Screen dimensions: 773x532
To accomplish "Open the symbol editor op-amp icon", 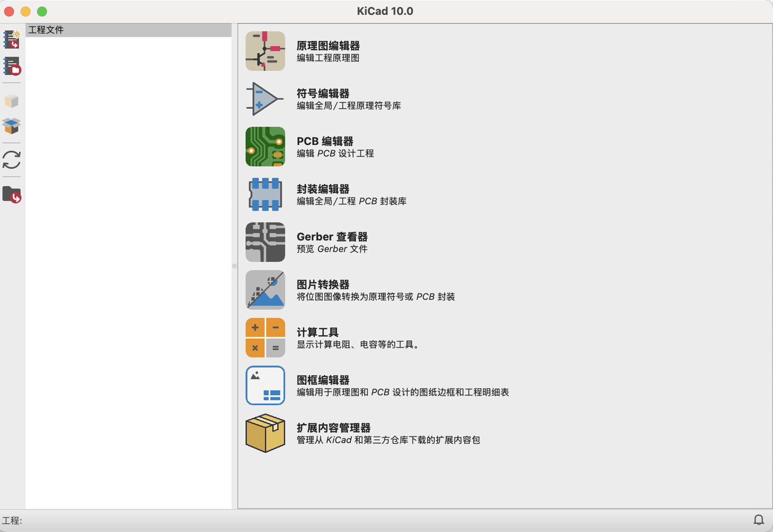I will pos(265,99).
